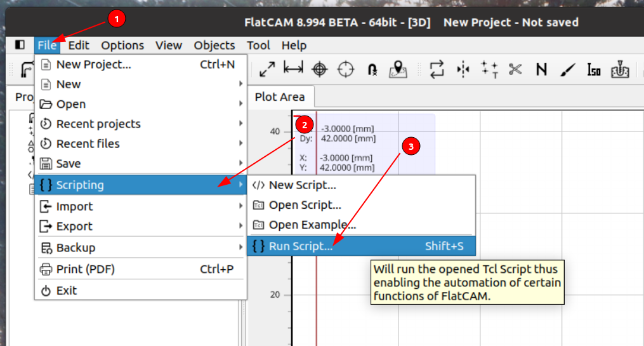Open the Tool menu
The height and width of the screenshot is (346, 644).
tap(258, 45)
